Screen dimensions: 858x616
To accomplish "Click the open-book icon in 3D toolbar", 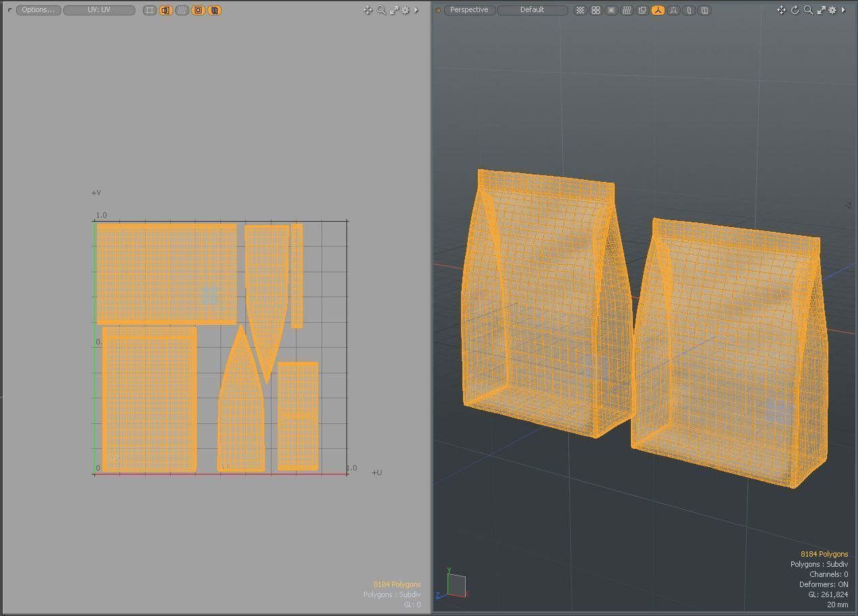I will coord(704,10).
